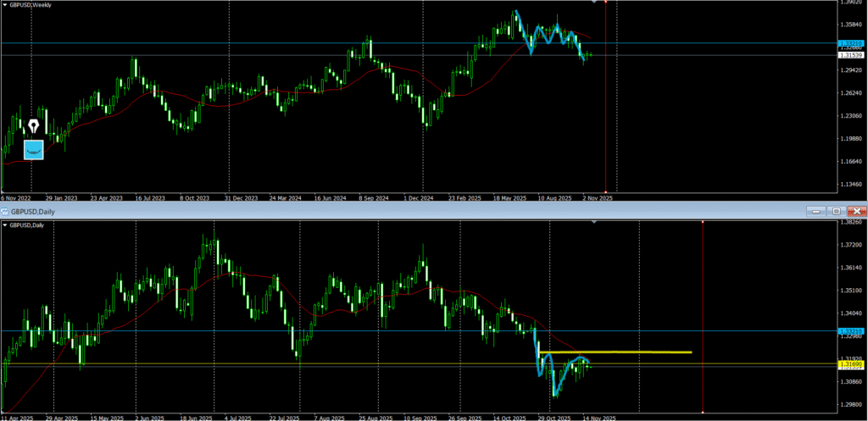Screen dimensions: 868x421
Task: Select the red vertical line on daily chart
Action: [703, 296]
